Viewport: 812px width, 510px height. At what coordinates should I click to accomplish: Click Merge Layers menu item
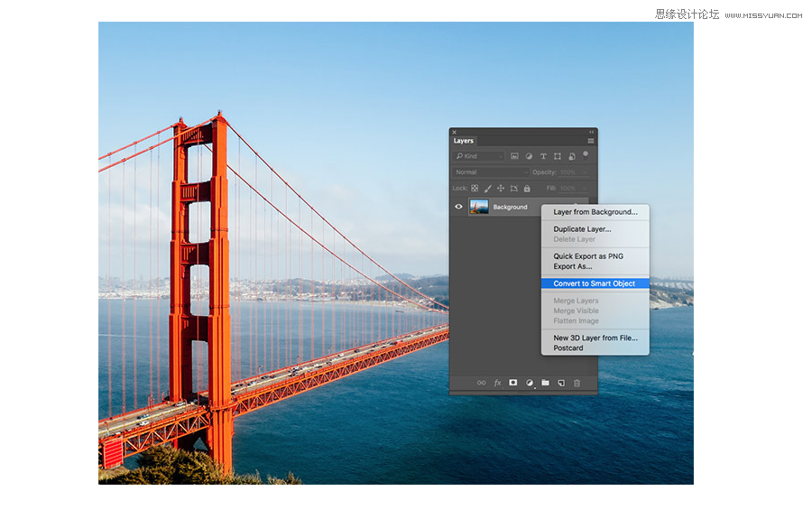pyautogui.click(x=595, y=301)
